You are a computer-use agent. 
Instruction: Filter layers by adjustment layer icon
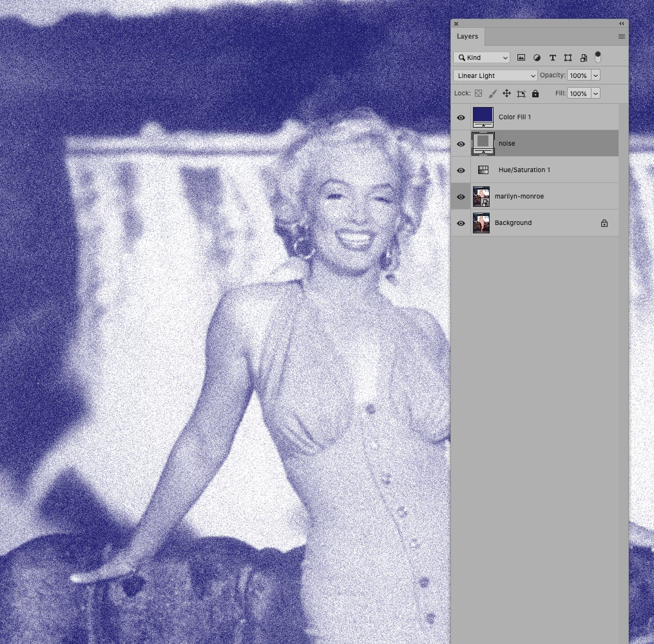pos(537,57)
